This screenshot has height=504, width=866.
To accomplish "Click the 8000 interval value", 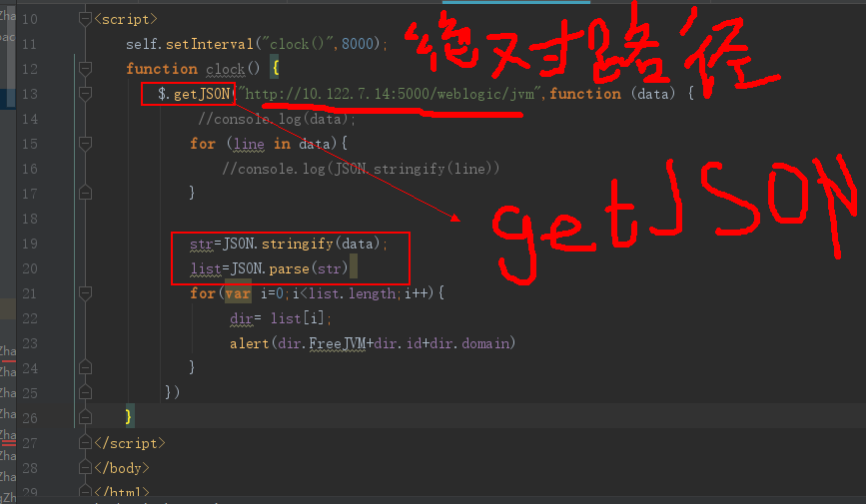I will 358,44.
